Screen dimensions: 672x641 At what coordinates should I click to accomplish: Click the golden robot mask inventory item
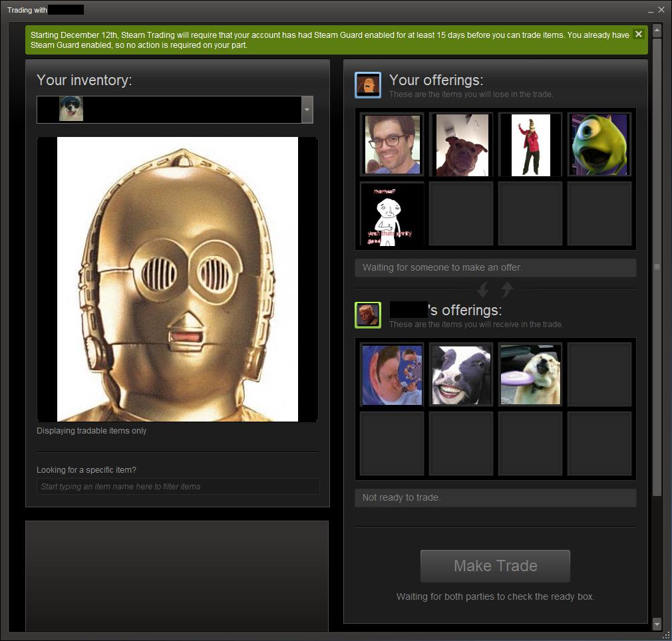click(x=178, y=279)
